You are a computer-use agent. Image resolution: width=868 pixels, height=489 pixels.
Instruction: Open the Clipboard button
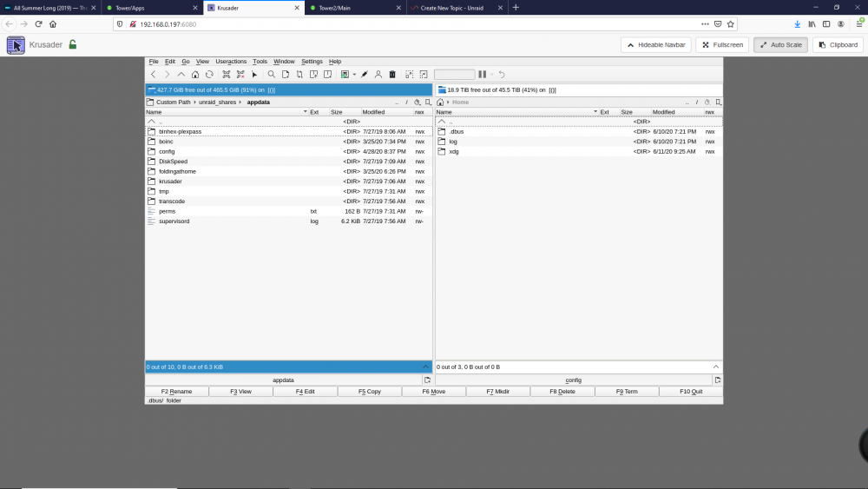point(838,45)
